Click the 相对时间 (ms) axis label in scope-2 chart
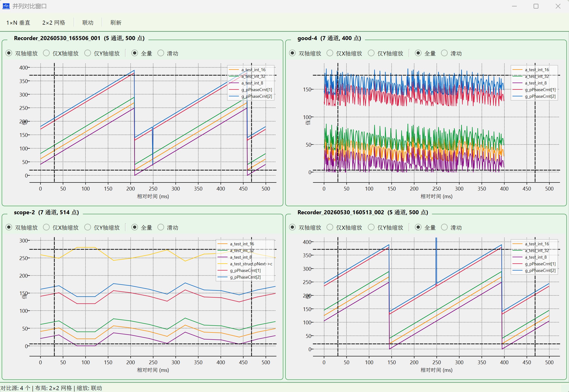 [153, 370]
